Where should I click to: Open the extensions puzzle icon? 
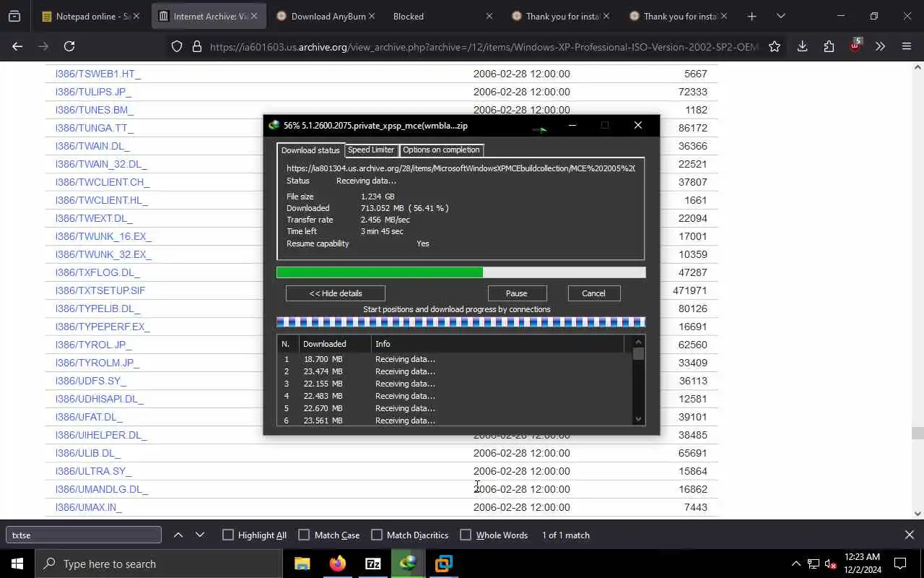829,46
